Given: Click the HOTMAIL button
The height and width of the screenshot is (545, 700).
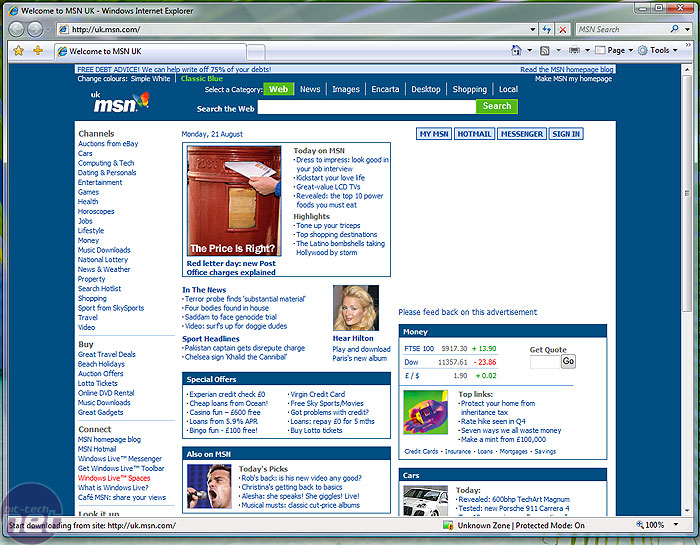Looking at the screenshot, I should click(x=474, y=134).
